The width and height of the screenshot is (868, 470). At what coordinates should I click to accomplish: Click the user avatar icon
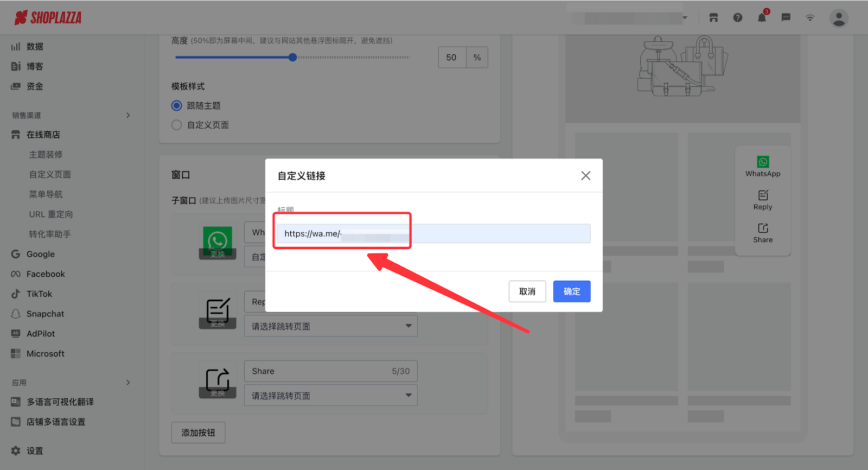click(x=839, y=18)
